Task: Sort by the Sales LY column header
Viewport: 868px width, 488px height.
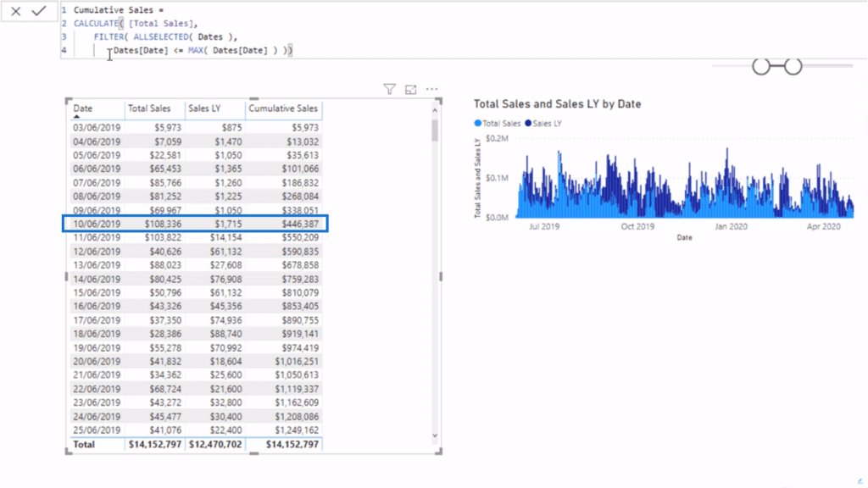Action: tap(204, 108)
